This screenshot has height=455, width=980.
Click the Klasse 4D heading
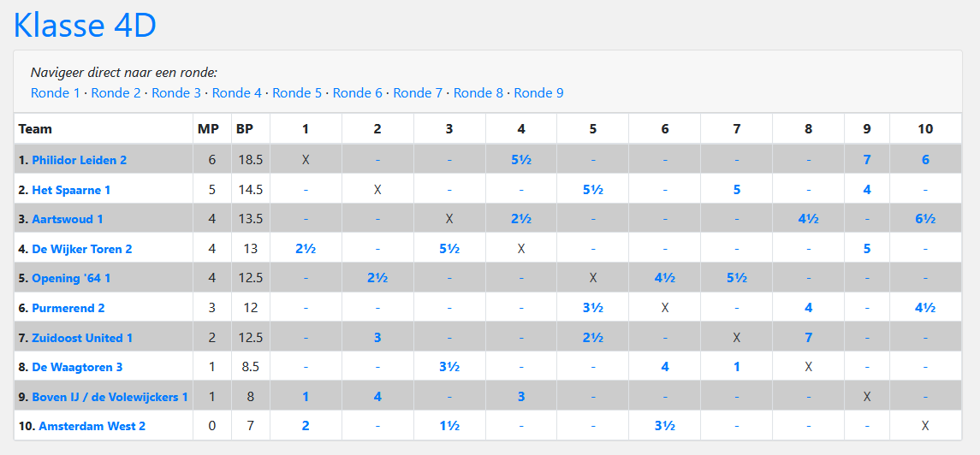pyautogui.click(x=85, y=25)
